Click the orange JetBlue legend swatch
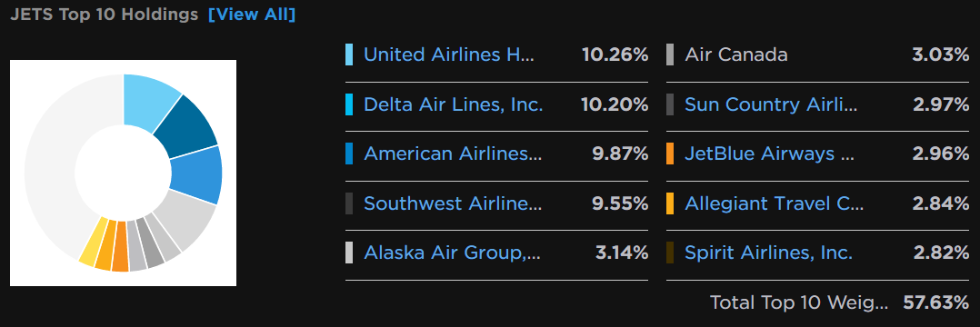Viewport: 980px width, 327px height. click(x=670, y=154)
